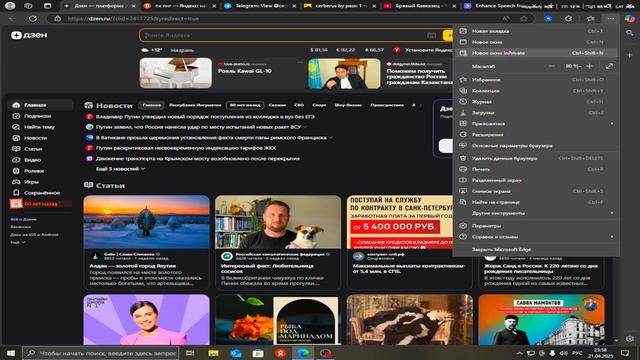Open man with dog article thumbnail
The image size is (640, 360).
coord(278,222)
